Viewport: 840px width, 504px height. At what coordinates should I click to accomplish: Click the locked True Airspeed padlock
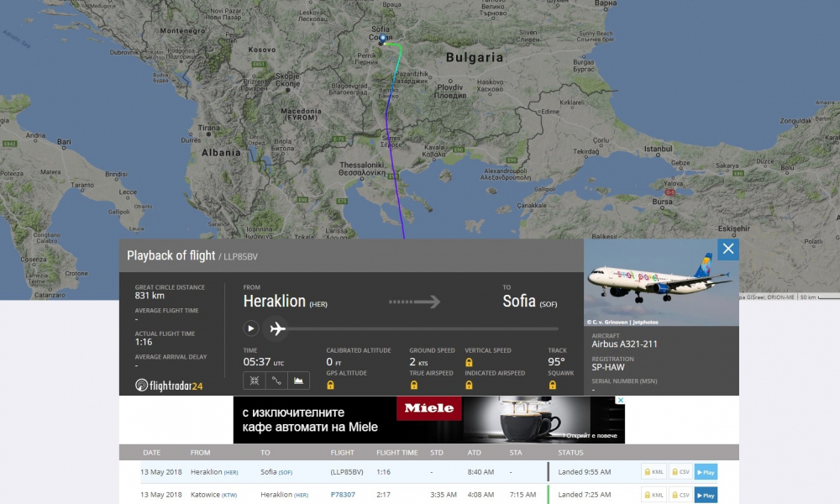413,385
